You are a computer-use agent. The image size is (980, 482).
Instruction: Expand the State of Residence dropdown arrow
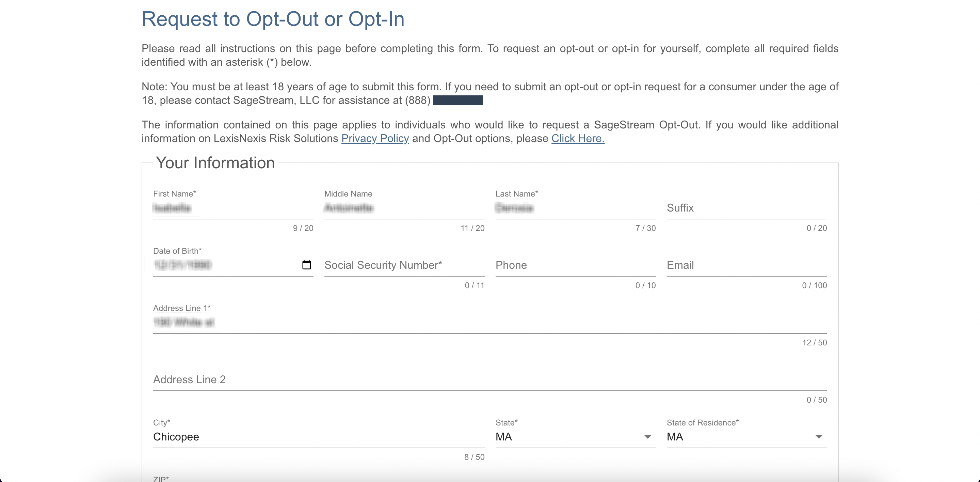(x=819, y=437)
